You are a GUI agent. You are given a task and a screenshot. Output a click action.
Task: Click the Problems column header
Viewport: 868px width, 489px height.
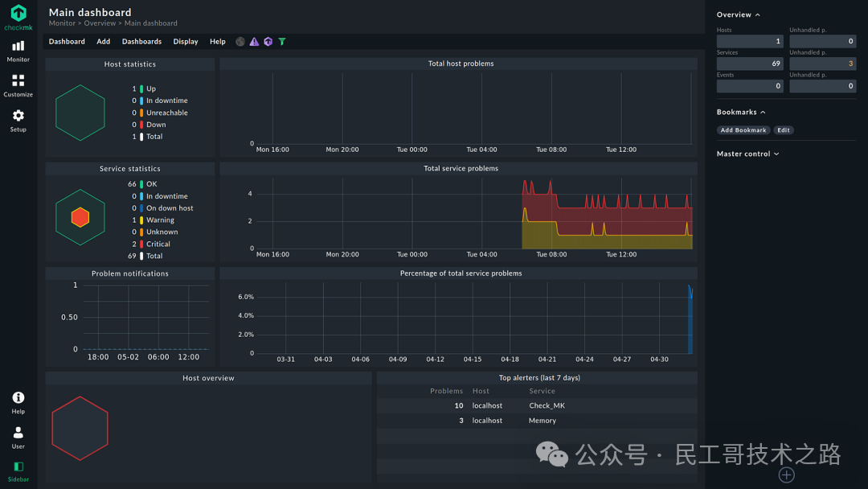pyautogui.click(x=446, y=391)
